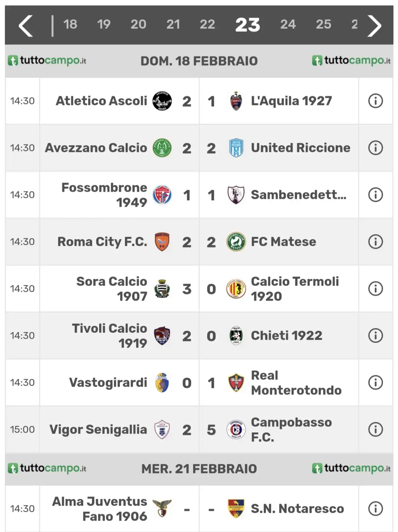Advance to next matchdays with right chevron
The height and width of the screenshot is (532, 398).
pyautogui.click(x=374, y=26)
